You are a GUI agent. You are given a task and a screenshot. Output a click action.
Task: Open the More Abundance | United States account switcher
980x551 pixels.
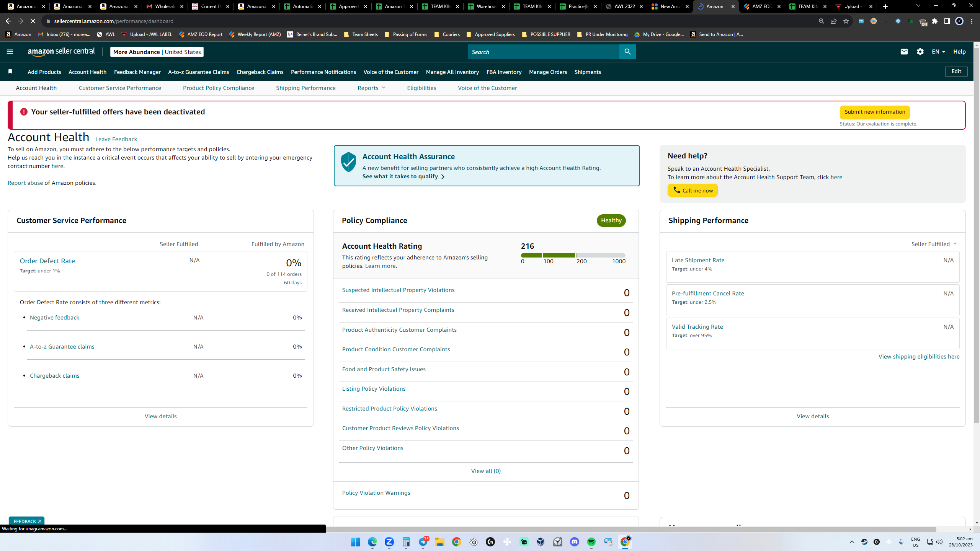click(157, 52)
